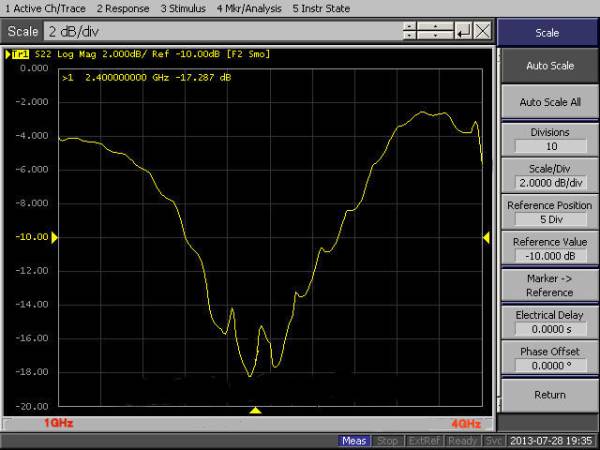Click the Stop status indicator
The image size is (600, 450).
tap(387, 441)
